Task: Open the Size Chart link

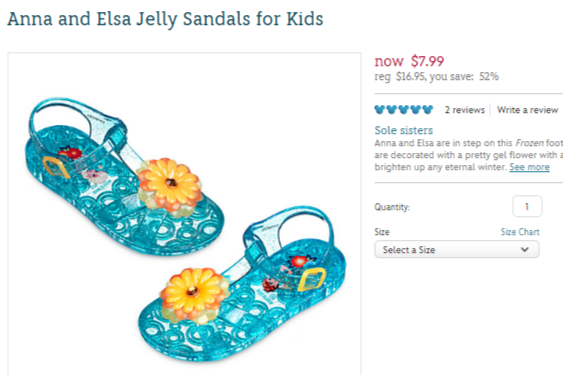Action: point(520,232)
